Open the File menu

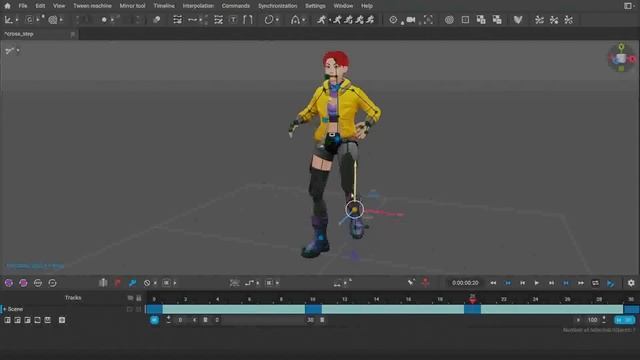point(23,6)
